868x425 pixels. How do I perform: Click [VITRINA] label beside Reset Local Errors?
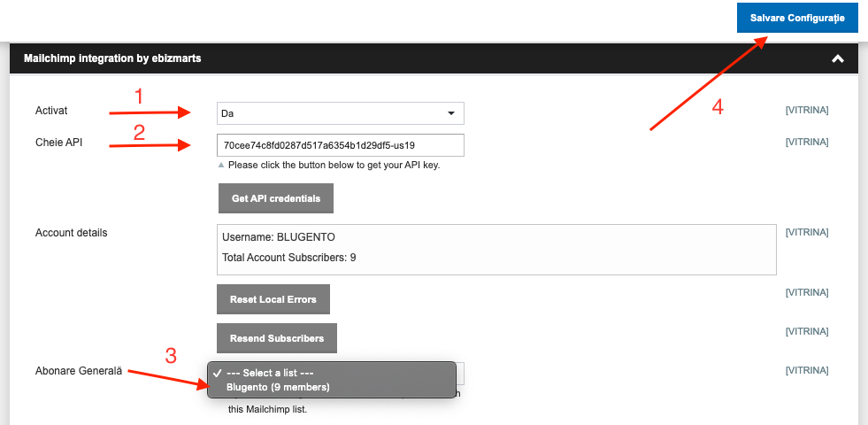(807, 292)
